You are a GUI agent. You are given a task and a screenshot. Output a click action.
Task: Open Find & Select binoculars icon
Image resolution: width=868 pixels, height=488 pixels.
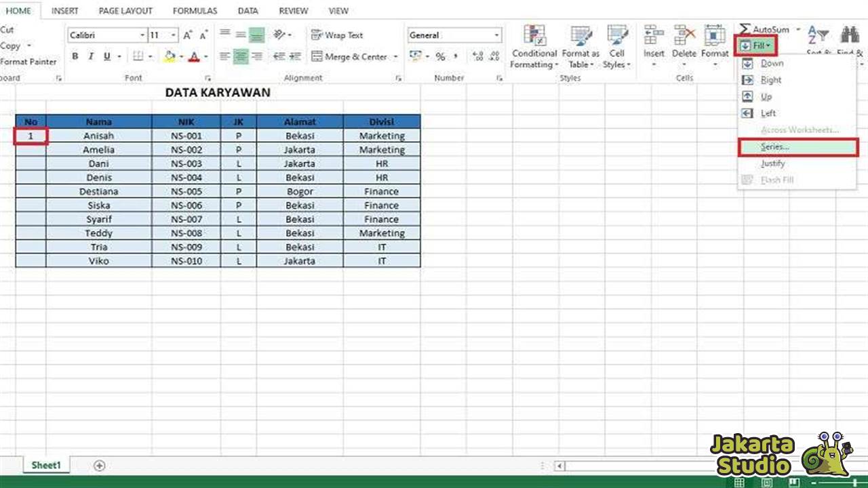coord(849,35)
